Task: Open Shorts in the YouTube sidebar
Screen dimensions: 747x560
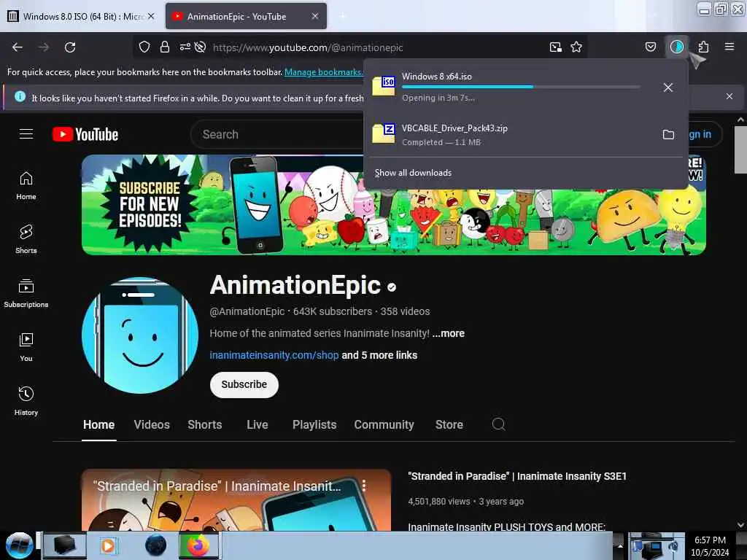Action: click(26, 239)
